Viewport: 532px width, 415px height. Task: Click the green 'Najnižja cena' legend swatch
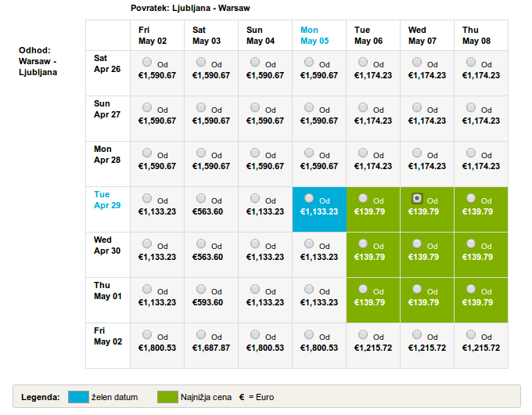click(x=167, y=397)
